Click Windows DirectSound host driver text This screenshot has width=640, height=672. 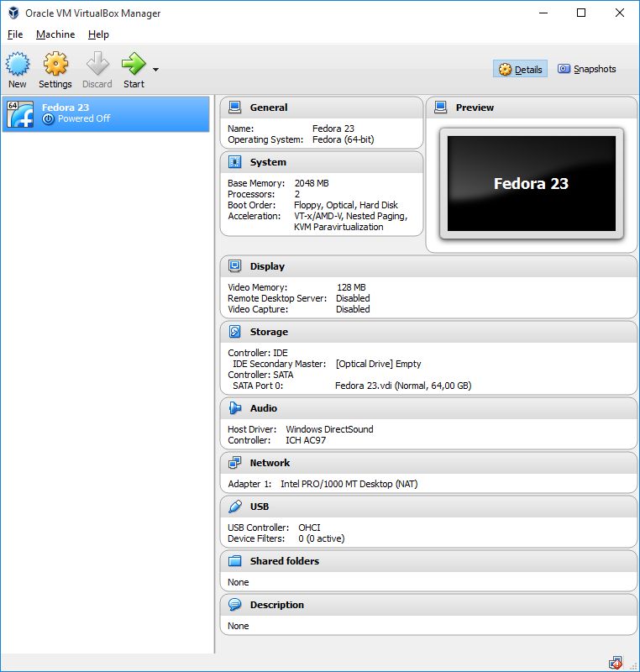[329, 429]
